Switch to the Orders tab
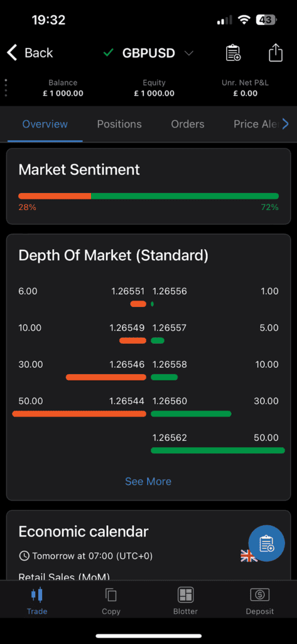 click(x=188, y=124)
